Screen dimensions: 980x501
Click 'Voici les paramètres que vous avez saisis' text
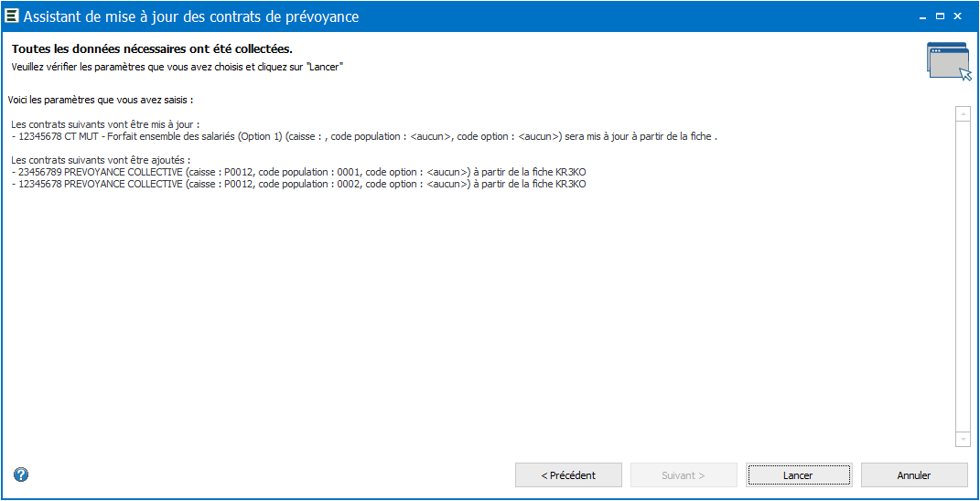[x=100, y=100]
